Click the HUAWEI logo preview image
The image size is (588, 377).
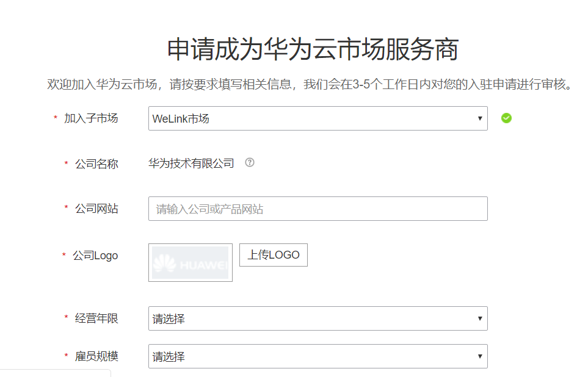point(190,263)
